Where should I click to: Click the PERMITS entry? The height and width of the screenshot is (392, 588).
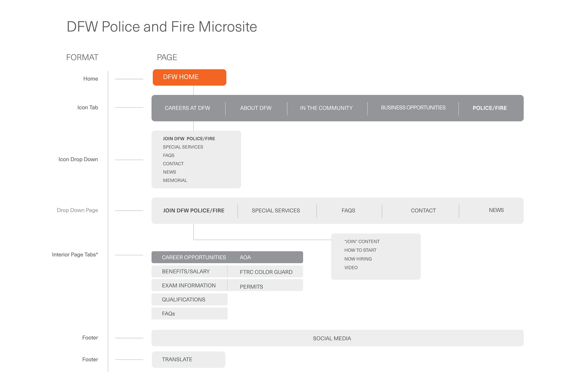[x=251, y=287]
